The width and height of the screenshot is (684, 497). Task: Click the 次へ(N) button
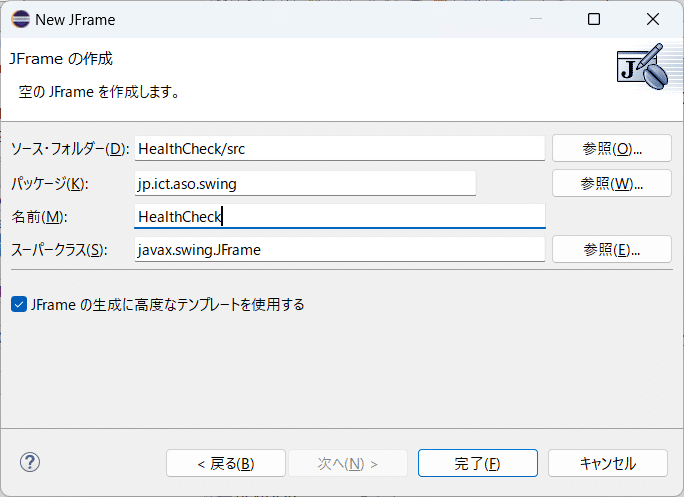tap(348, 463)
